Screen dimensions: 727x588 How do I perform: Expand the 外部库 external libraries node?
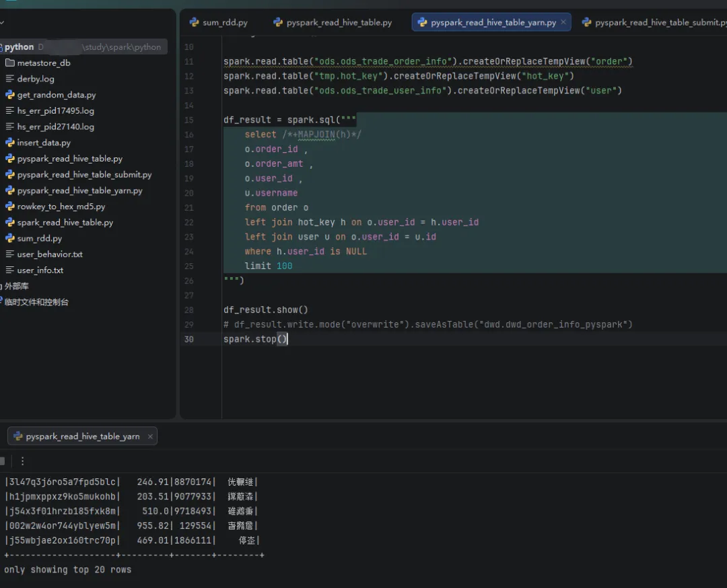[16, 286]
